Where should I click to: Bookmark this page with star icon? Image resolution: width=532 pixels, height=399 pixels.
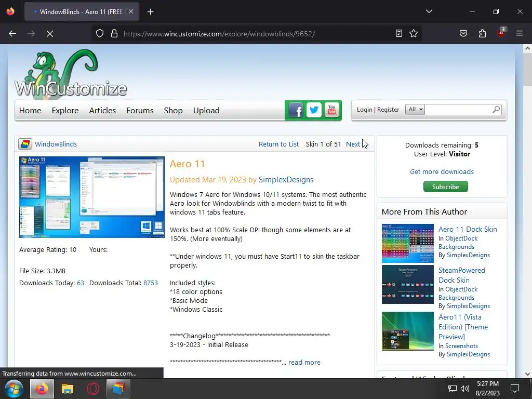pyautogui.click(x=414, y=33)
